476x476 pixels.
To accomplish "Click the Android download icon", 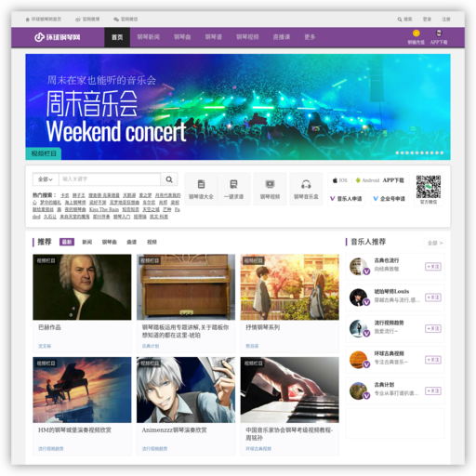I will tap(358, 180).
